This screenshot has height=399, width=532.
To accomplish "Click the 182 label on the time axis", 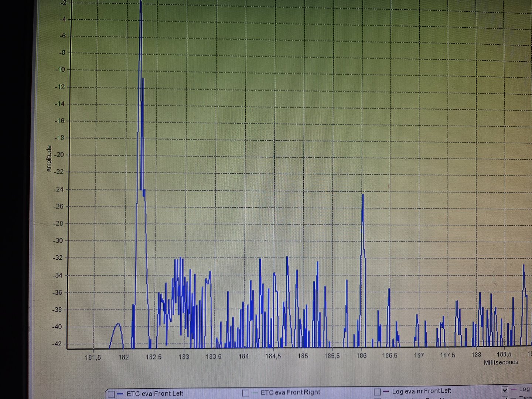I will (x=123, y=357).
